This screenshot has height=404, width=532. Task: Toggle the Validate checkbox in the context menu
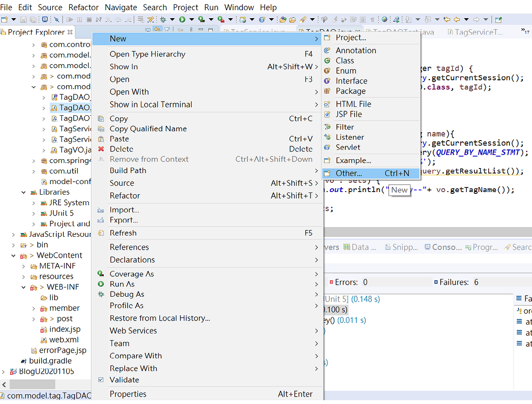(x=101, y=380)
